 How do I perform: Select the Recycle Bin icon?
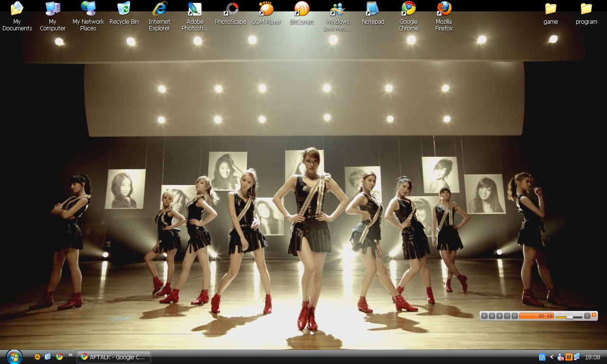coord(124,13)
